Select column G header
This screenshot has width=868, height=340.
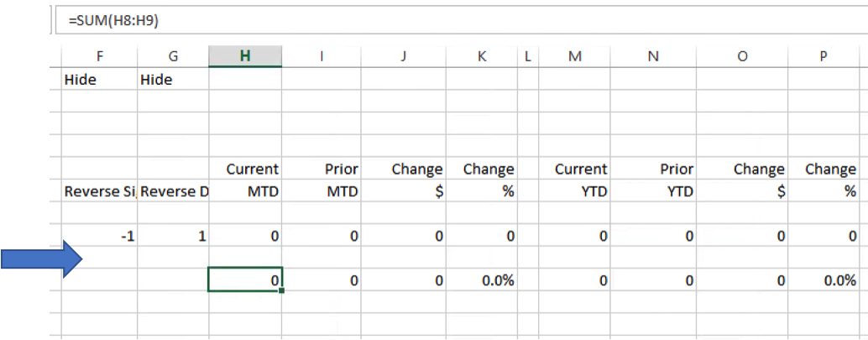coord(173,56)
